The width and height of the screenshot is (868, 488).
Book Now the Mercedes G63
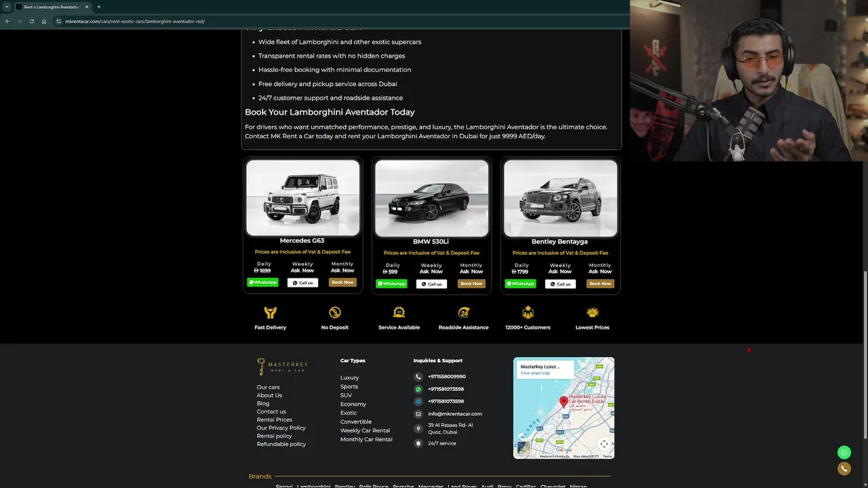pyautogui.click(x=342, y=283)
